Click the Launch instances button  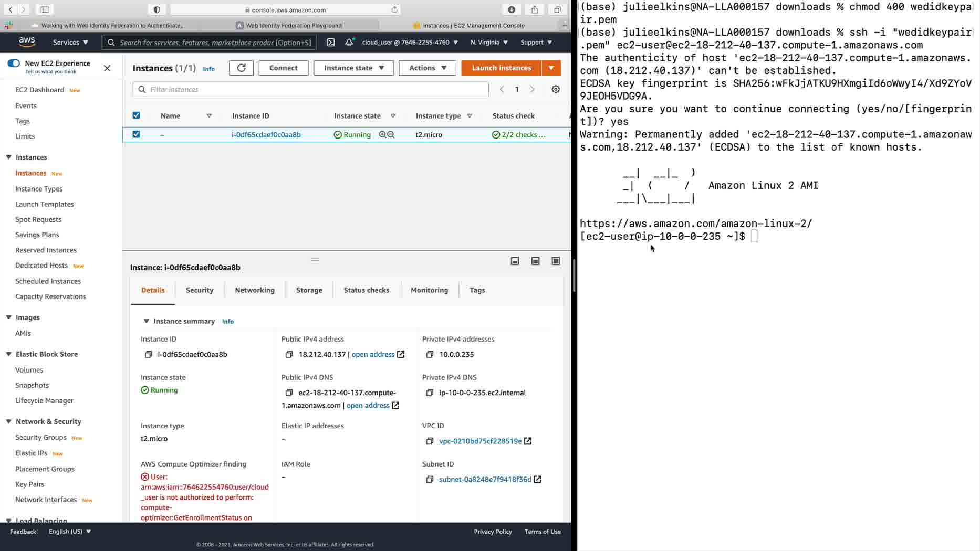(502, 68)
